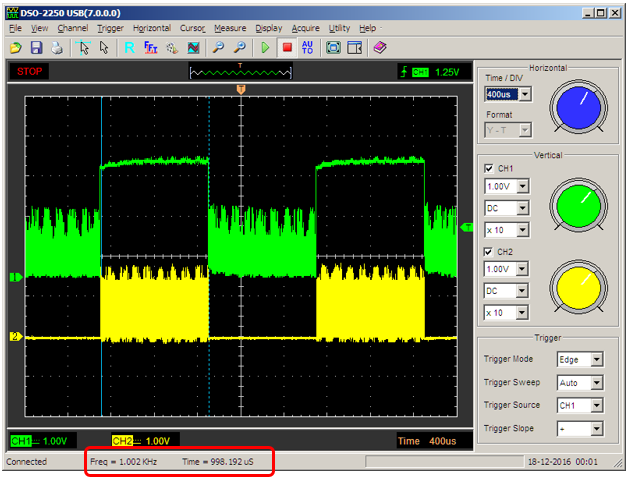Viewport: 630px width, 479px height.
Task: Select the cross cursor tool icon
Action: tap(84, 48)
